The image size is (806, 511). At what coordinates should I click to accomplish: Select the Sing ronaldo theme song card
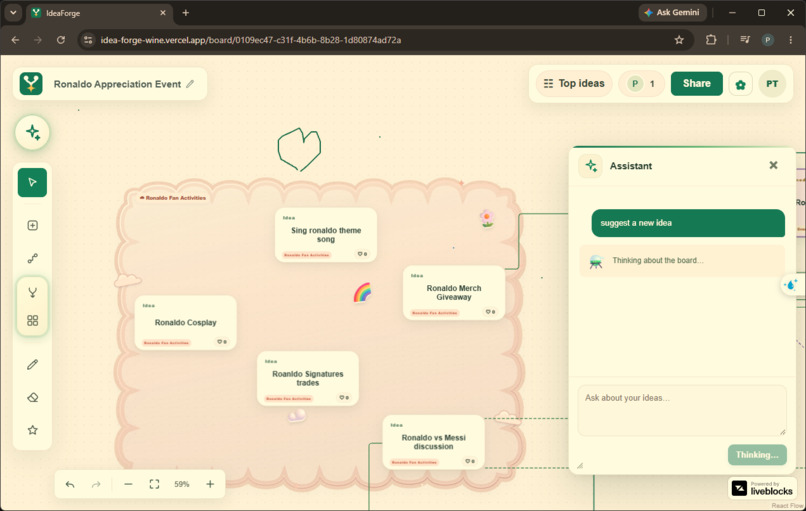326,235
